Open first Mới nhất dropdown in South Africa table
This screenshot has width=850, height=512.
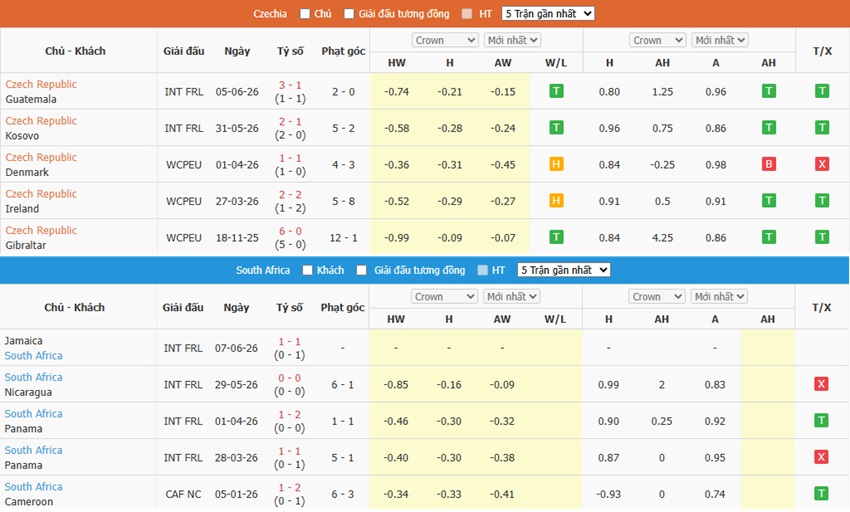tap(511, 297)
